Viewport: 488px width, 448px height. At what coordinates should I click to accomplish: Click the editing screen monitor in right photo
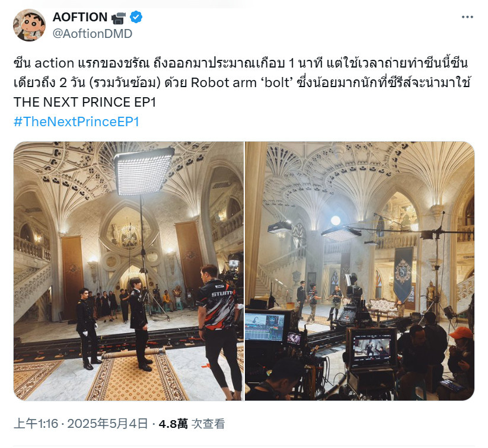pyautogui.click(x=264, y=327)
